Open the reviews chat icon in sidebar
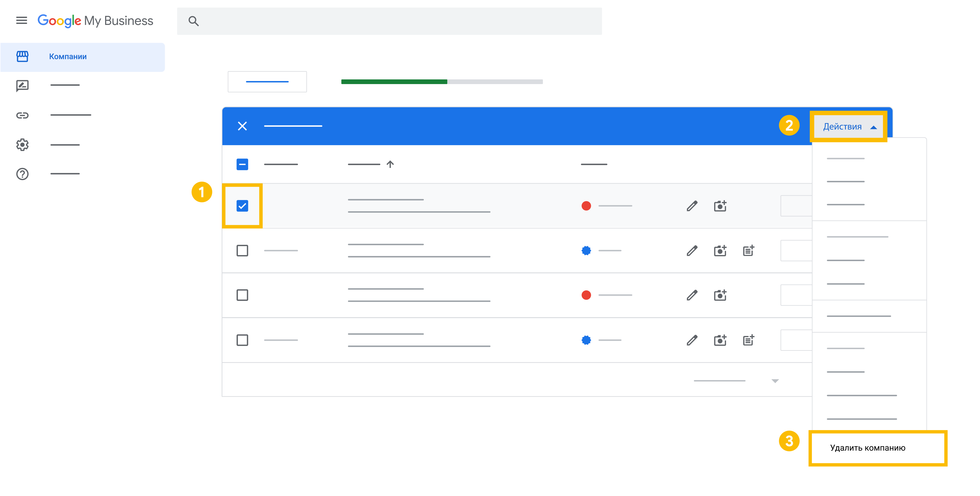Screen dimensions: 980x496 [22, 85]
